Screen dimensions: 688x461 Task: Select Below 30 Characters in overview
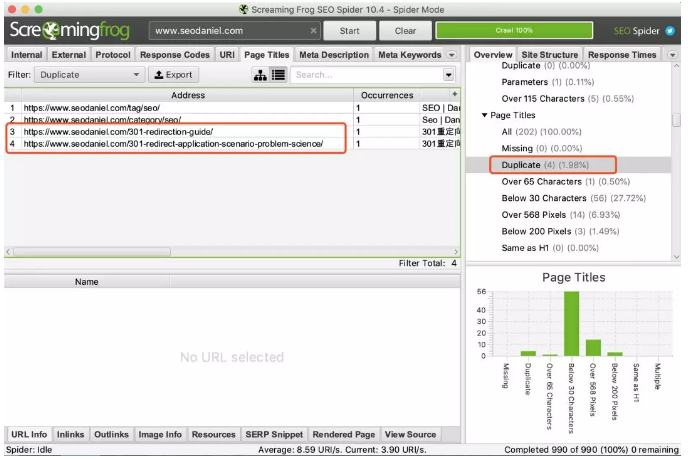(x=573, y=198)
